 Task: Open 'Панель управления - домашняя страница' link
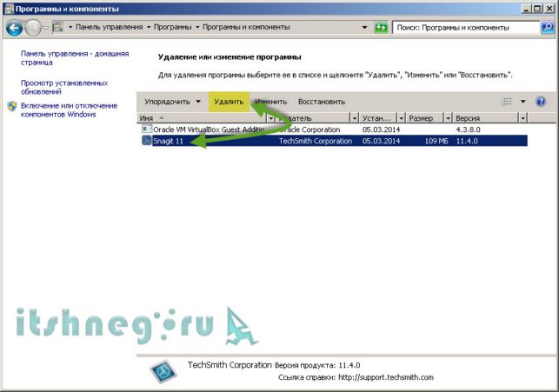point(75,58)
